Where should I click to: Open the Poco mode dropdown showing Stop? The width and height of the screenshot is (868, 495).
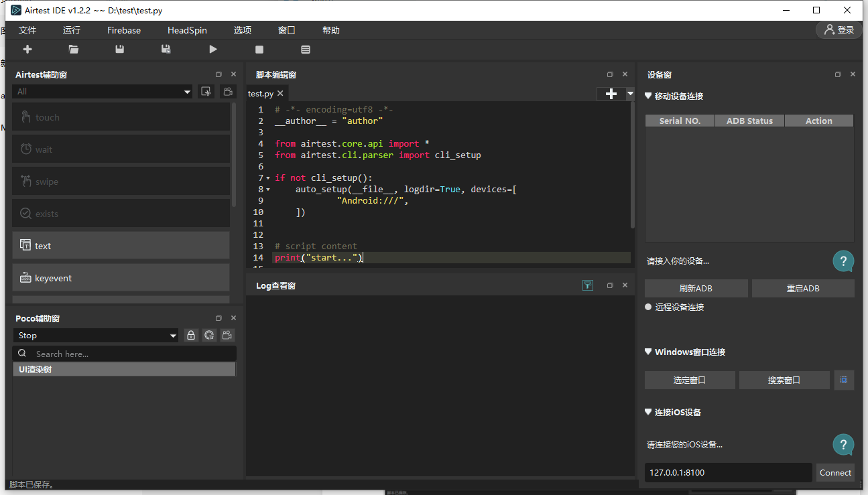point(96,336)
